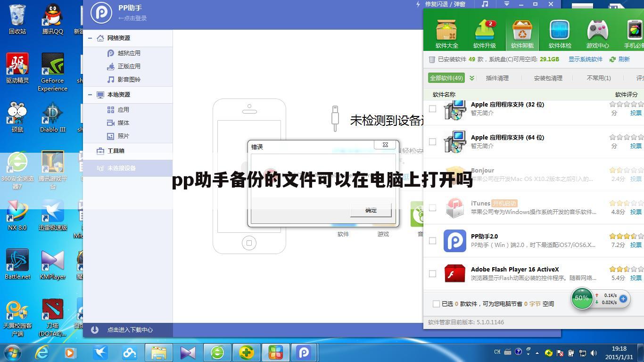This screenshot has height=362, width=644.
Task: Click 投票 for the PP助手2.0 row
Action: click(x=636, y=245)
